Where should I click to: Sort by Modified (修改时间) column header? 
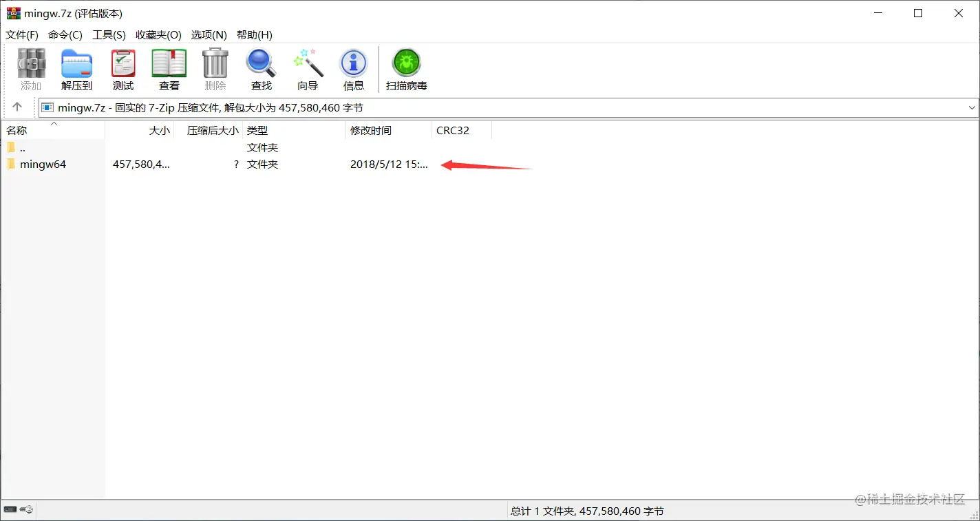tap(389, 130)
